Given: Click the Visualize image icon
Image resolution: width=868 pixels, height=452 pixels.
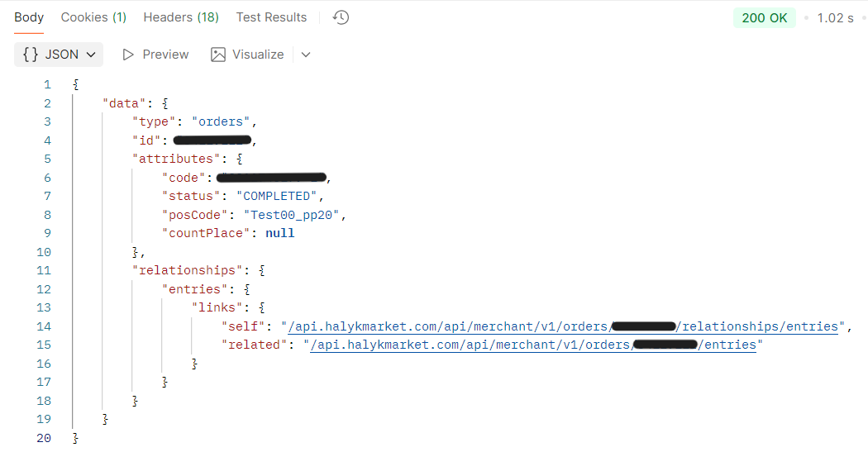Looking at the screenshot, I should tap(218, 55).
